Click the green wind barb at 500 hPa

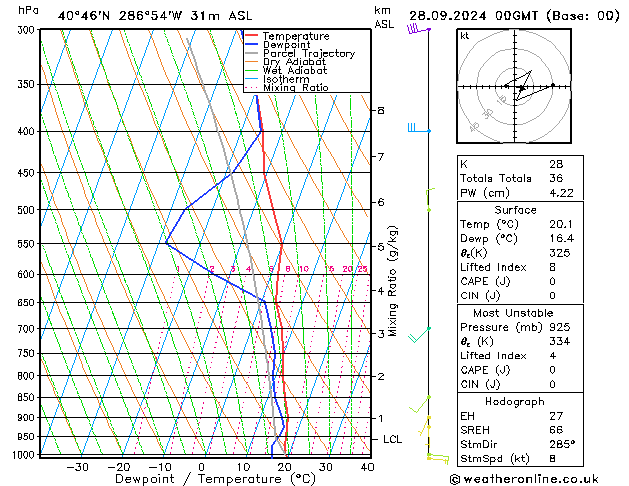click(430, 199)
